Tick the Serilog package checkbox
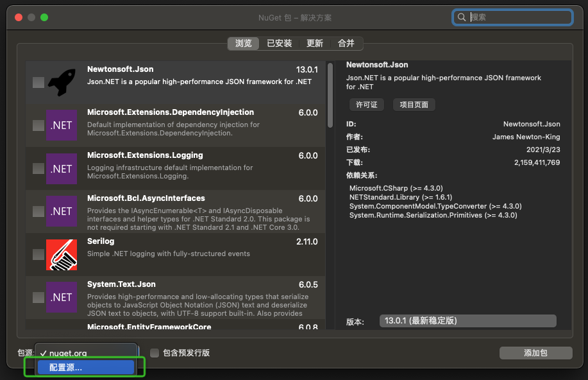This screenshot has height=380, width=588. (x=38, y=255)
